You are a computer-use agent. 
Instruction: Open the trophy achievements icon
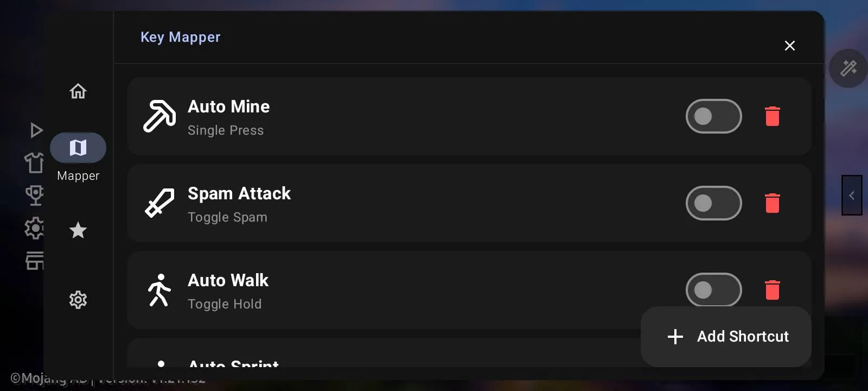pos(35,195)
